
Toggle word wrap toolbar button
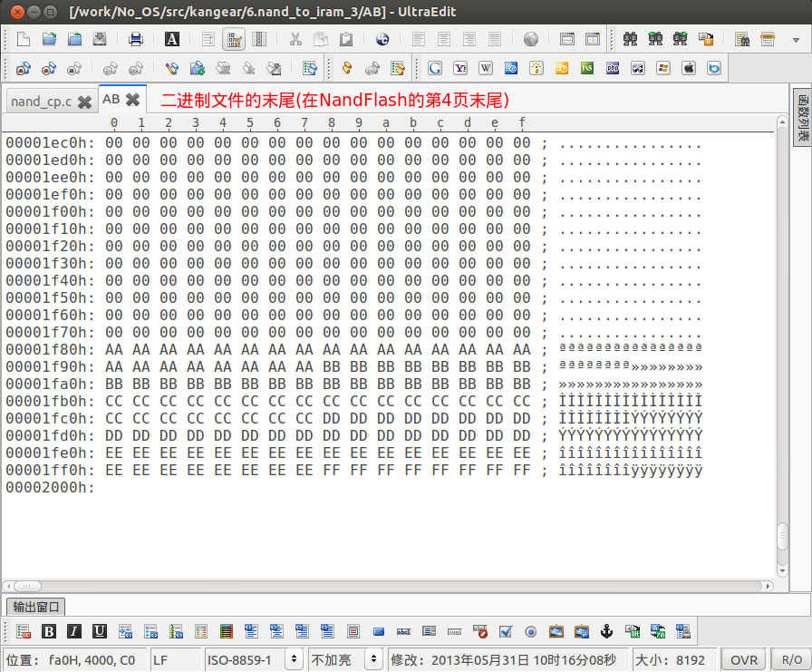(208, 39)
